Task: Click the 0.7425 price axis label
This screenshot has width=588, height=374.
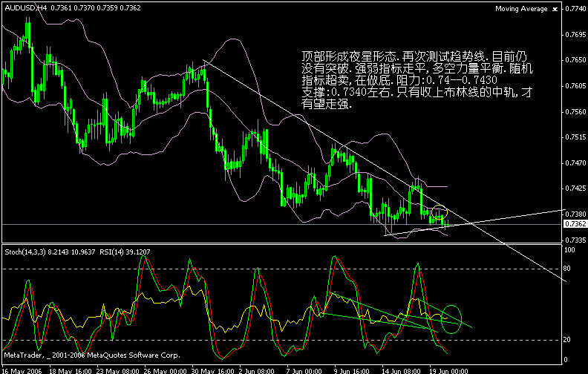Action: pyautogui.click(x=575, y=188)
